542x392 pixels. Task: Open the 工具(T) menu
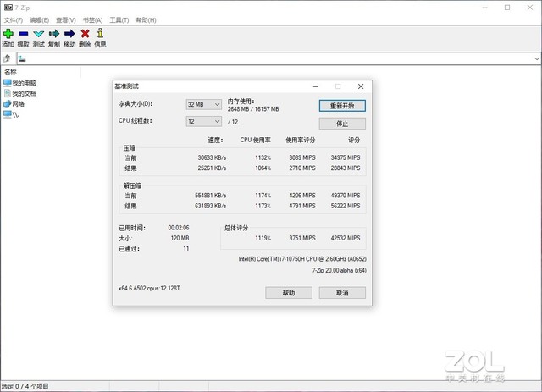tap(119, 20)
